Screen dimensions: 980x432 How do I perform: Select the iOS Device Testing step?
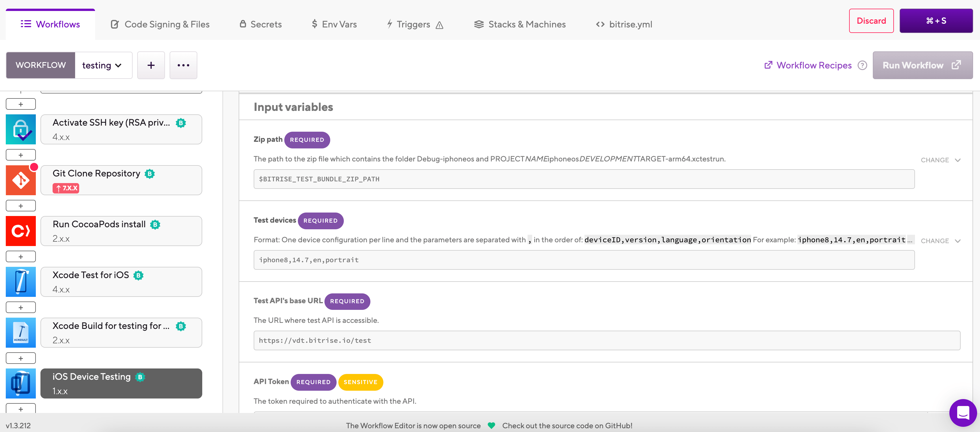tap(121, 383)
